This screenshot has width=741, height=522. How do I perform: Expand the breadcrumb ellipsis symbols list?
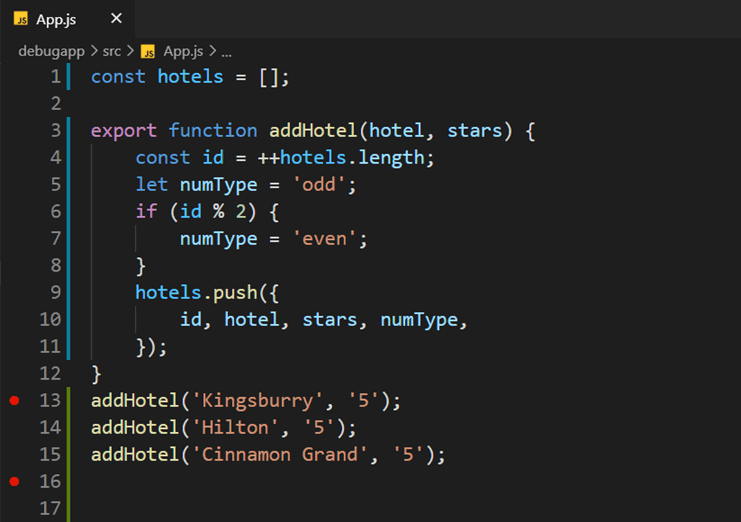click(x=227, y=52)
